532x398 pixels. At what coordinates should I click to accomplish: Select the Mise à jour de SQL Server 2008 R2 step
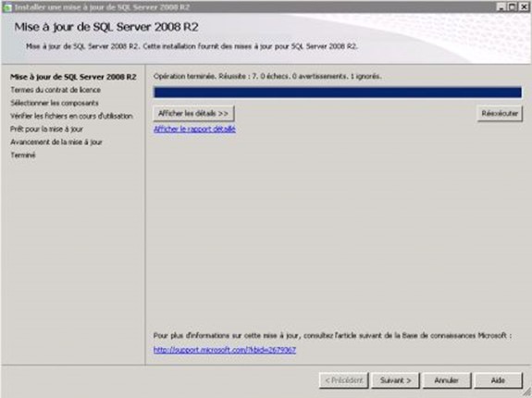[x=73, y=77]
